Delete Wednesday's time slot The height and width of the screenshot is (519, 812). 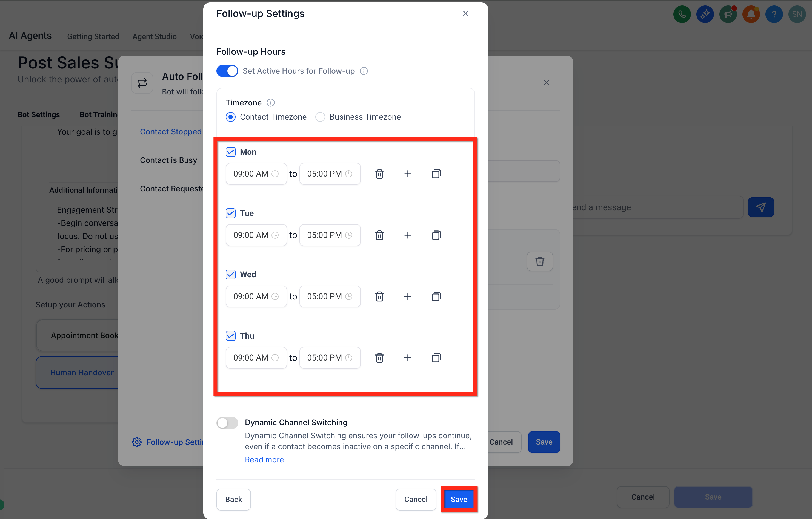tap(379, 296)
